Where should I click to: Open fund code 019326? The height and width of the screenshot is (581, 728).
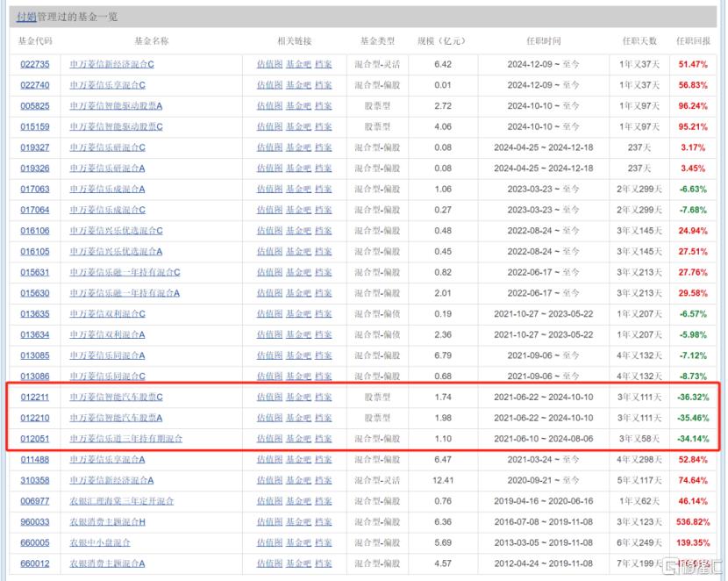coord(35,169)
